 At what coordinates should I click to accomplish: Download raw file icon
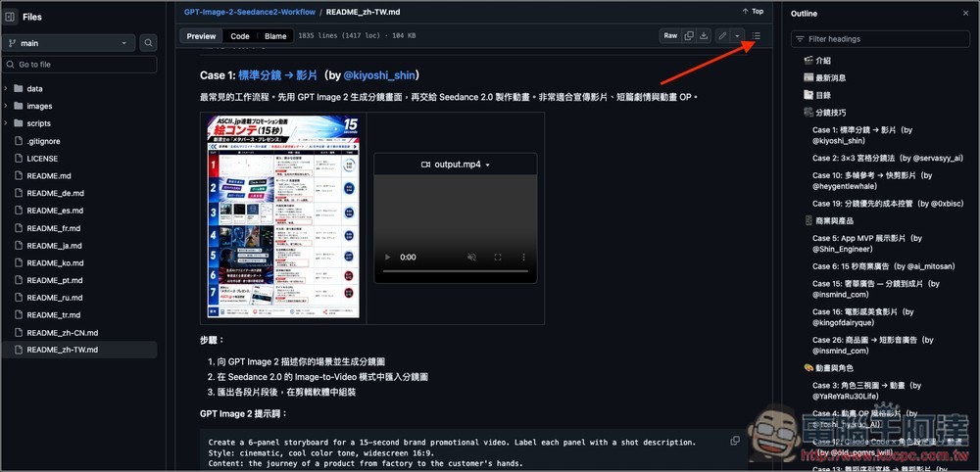[704, 36]
